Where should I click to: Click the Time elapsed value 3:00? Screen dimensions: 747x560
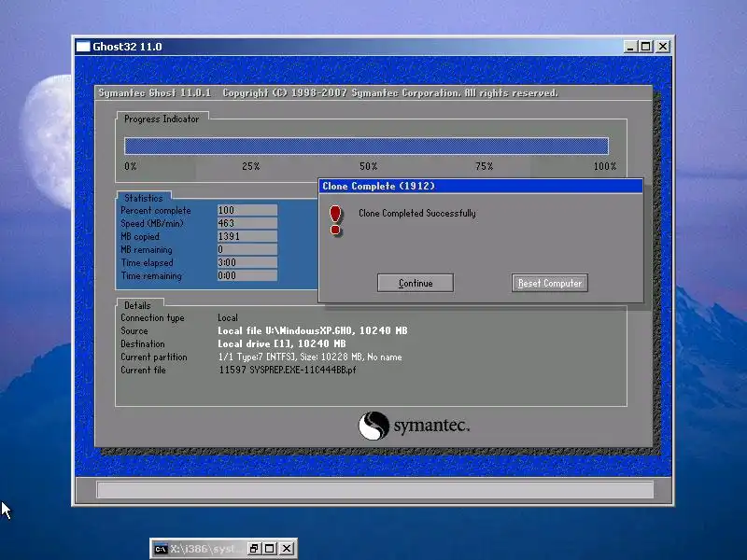point(247,262)
